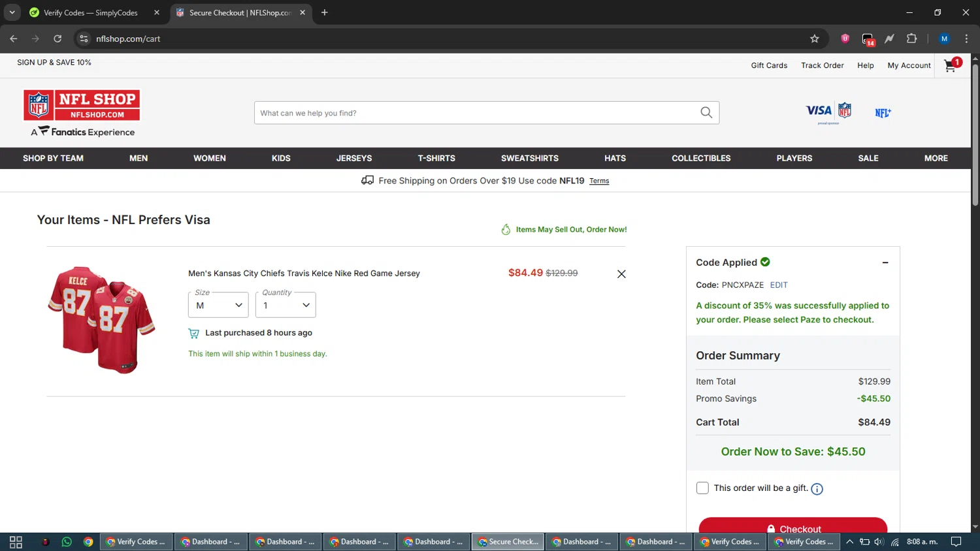Show hidden system tray icons

[x=849, y=542]
